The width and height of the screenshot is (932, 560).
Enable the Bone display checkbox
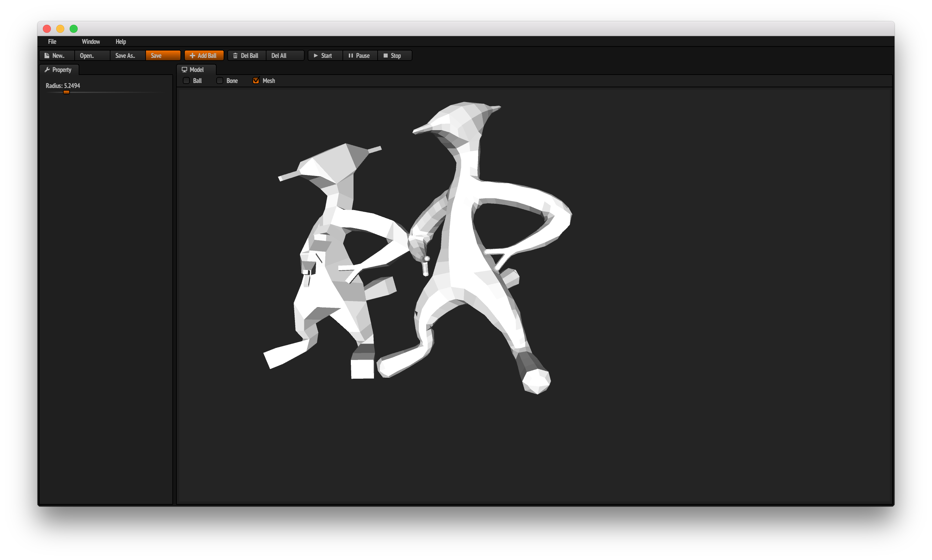[219, 80]
